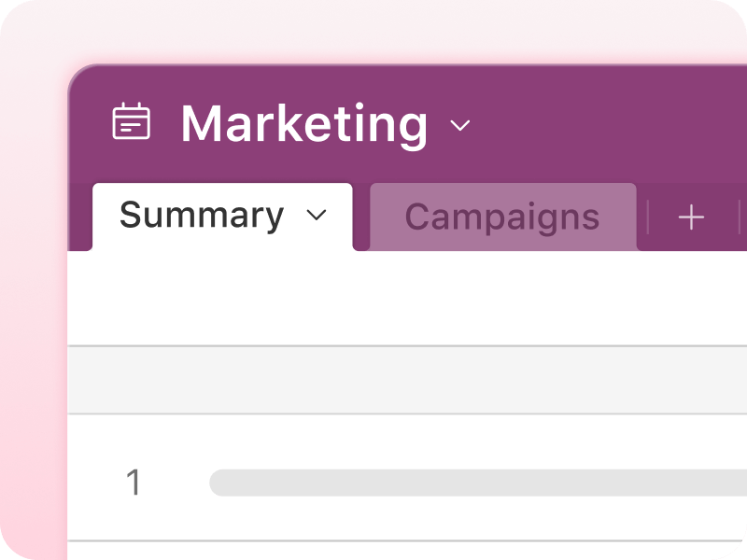Open options via arrow next to Summary
The image size is (747, 560).
317,216
